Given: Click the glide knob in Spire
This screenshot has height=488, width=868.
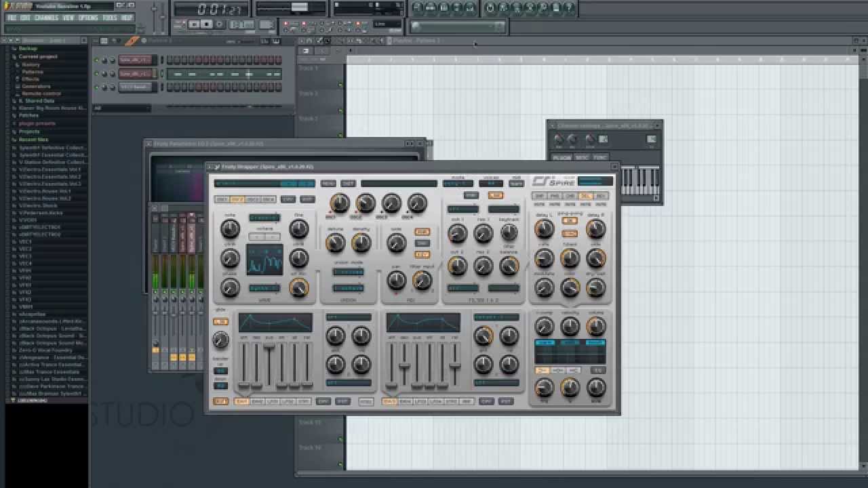Looking at the screenshot, I should pos(220,340).
